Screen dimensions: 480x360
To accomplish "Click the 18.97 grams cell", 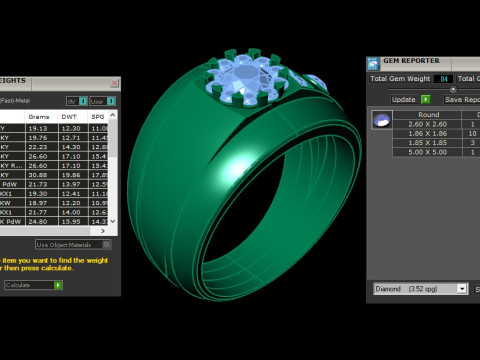I will click(x=41, y=203).
